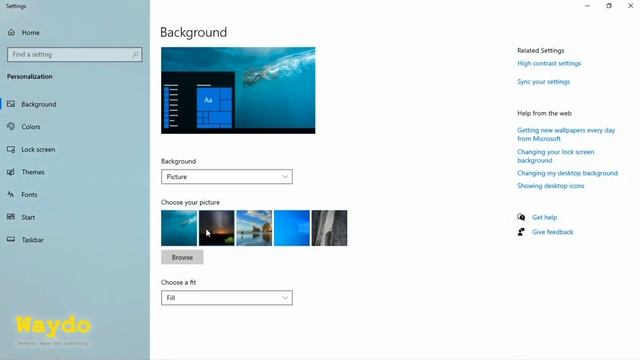Select the gray cliff wallpaper thumbnail
This screenshot has width=640, height=360.
tap(329, 228)
